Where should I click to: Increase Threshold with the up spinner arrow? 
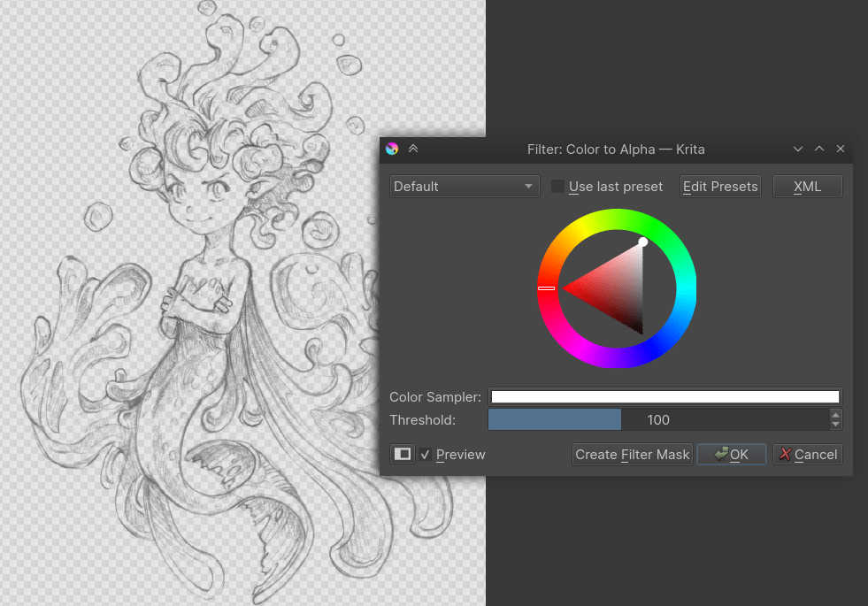pyautogui.click(x=835, y=415)
